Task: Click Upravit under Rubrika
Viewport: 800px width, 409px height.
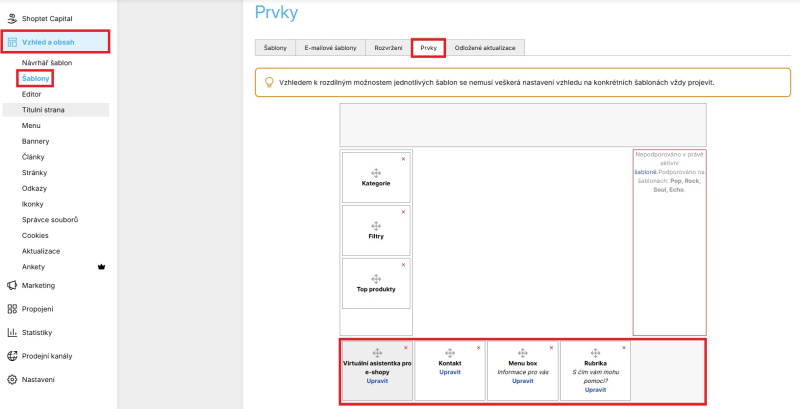Action: coord(595,390)
